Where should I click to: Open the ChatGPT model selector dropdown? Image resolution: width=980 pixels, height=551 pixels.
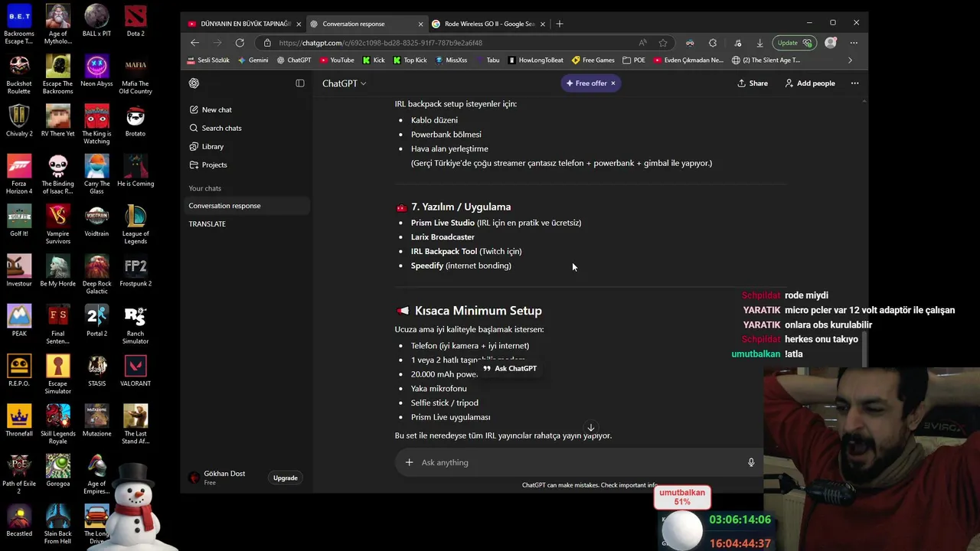(x=344, y=83)
